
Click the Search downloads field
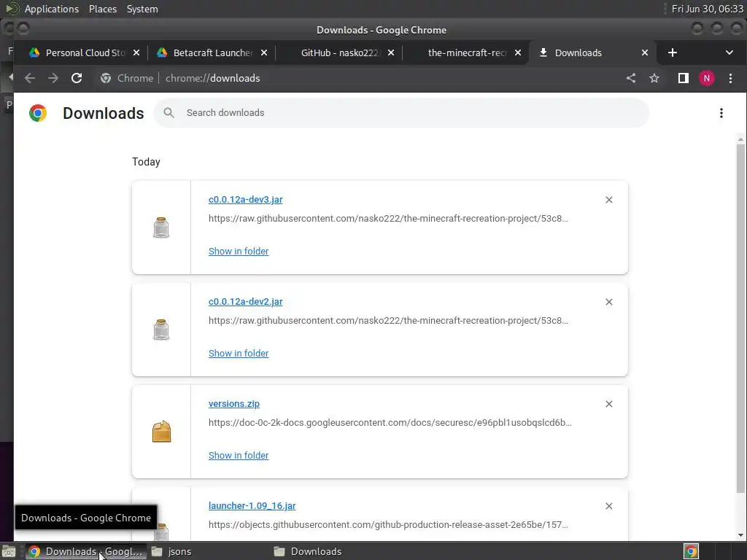tap(401, 113)
